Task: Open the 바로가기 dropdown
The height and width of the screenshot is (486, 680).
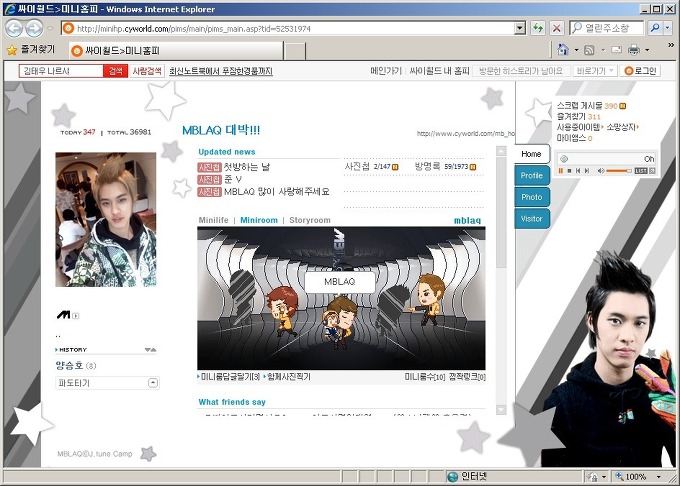Action: click(x=594, y=71)
